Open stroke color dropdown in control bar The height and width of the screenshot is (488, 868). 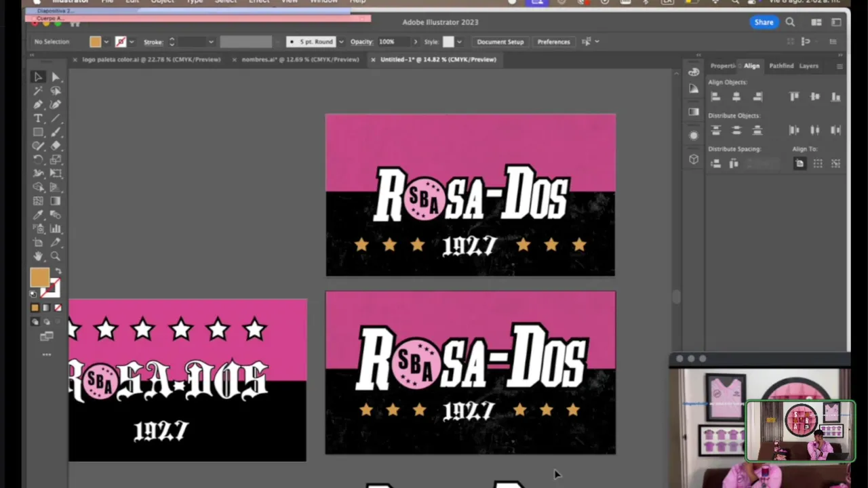pyautogui.click(x=131, y=42)
